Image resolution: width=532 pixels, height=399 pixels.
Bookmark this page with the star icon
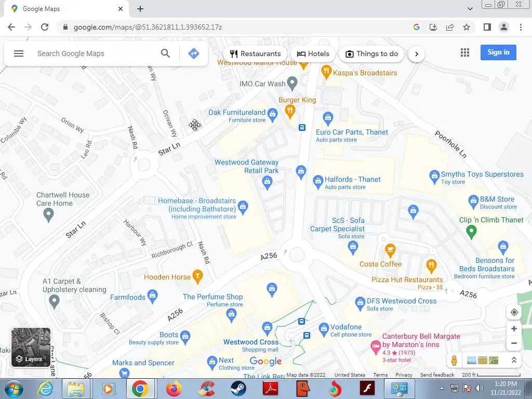467,27
